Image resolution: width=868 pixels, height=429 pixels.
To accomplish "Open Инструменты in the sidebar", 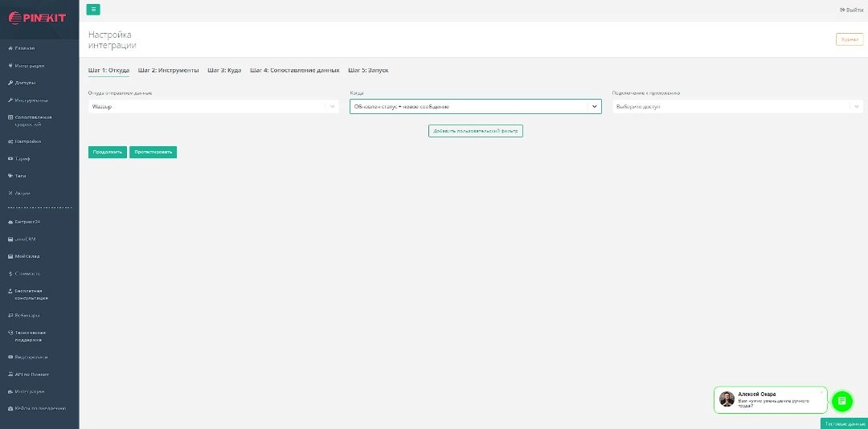I will tap(31, 100).
